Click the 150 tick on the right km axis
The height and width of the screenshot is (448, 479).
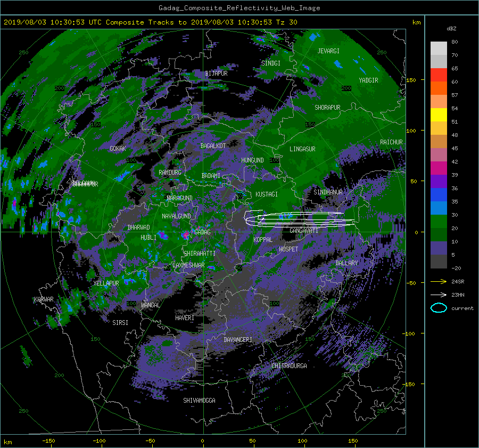pos(411,80)
